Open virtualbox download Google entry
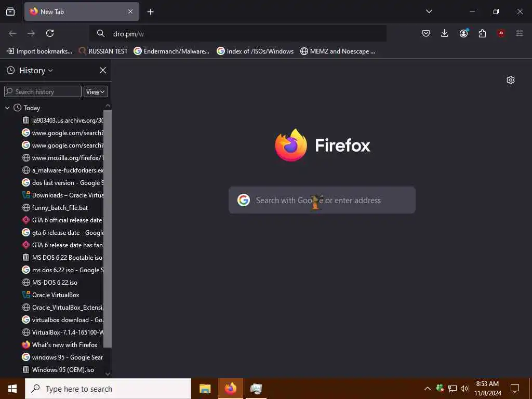532x399 pixels. (62, 320)
